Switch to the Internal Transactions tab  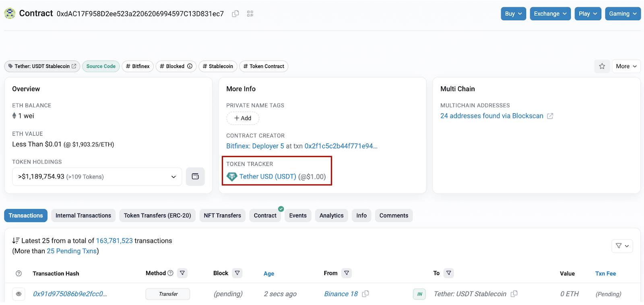(83, 216)
